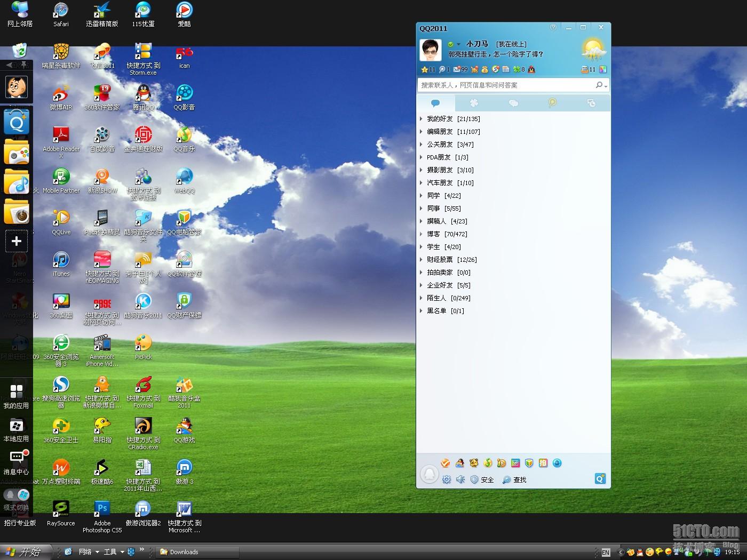Expand the 学生 [4/20] group

(x=513, y=247)
